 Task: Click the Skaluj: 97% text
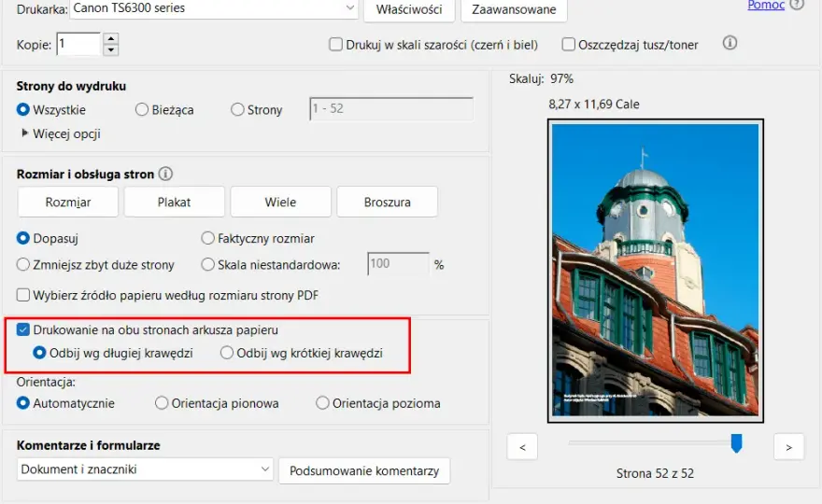541,79
